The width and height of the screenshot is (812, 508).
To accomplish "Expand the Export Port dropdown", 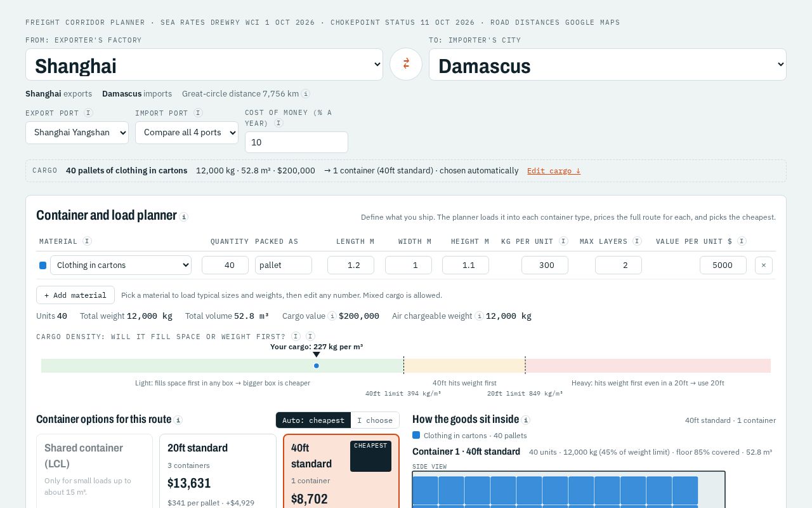I will tap(77, 133).
